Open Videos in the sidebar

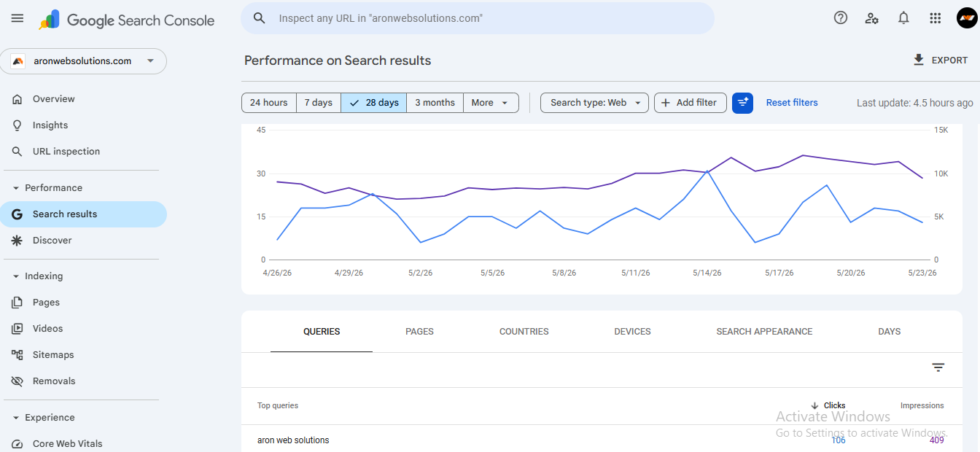click(x=83, y=329)
